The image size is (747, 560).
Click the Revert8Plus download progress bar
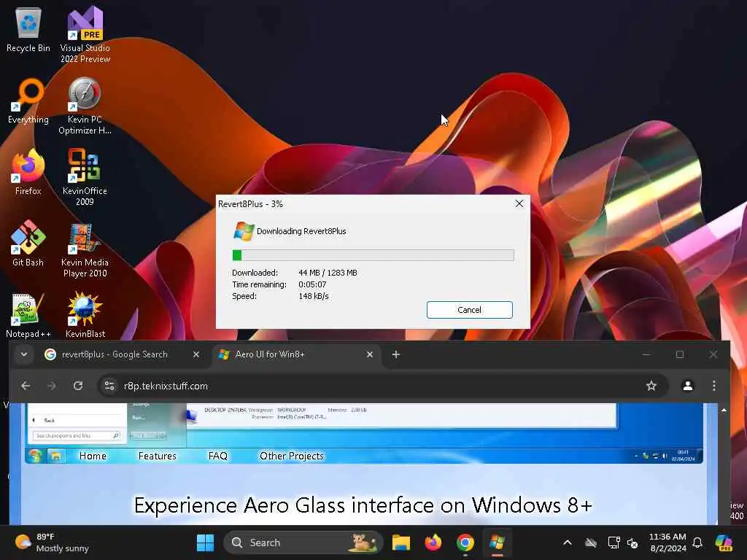pos(373,255)
